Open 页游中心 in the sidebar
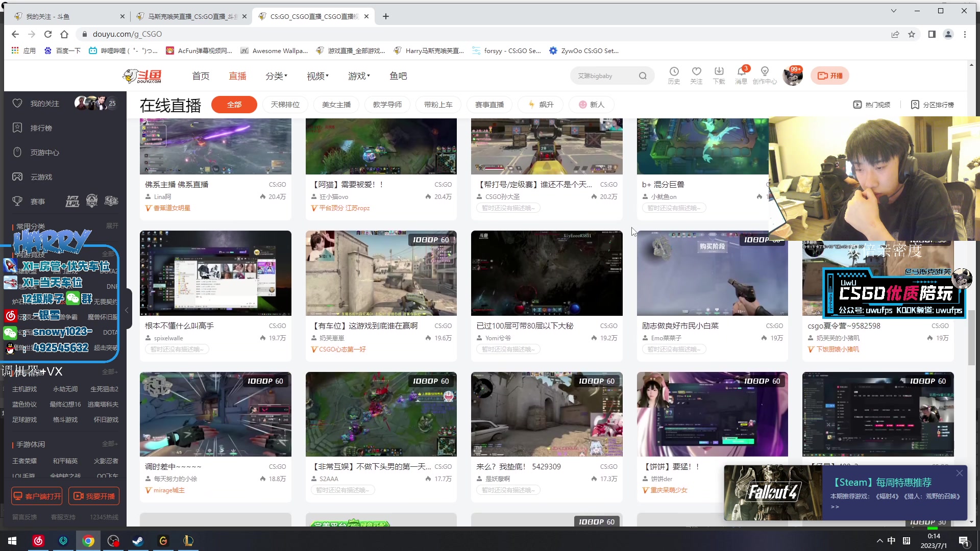This screenshot has width=980, height=551. pyautogui.click(x=45, y=153)
